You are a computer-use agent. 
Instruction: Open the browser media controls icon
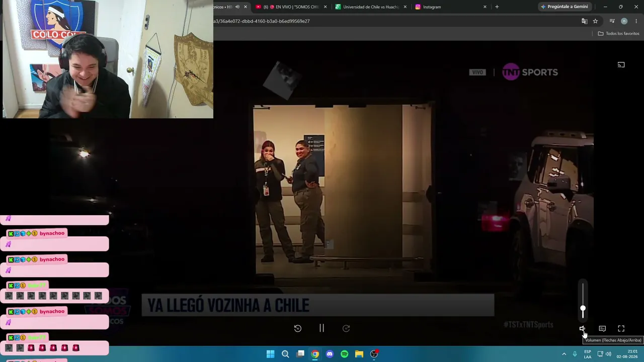pos(612,21)
